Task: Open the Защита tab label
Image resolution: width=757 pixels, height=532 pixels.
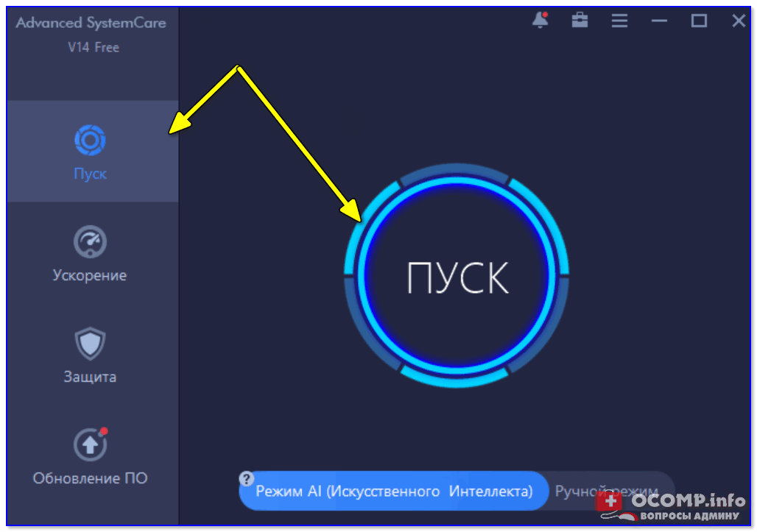Action: [x=91, y=377]
